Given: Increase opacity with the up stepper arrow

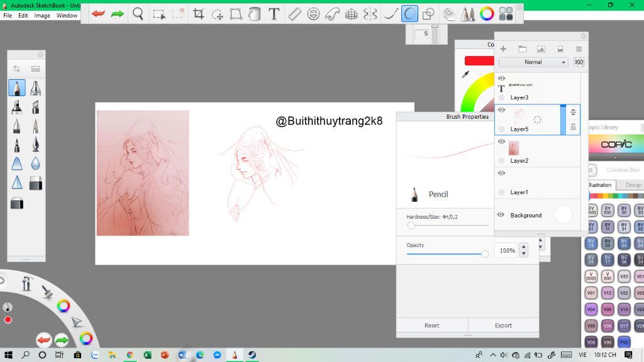Looking at the screenshot, I should [x=523, y=247].
